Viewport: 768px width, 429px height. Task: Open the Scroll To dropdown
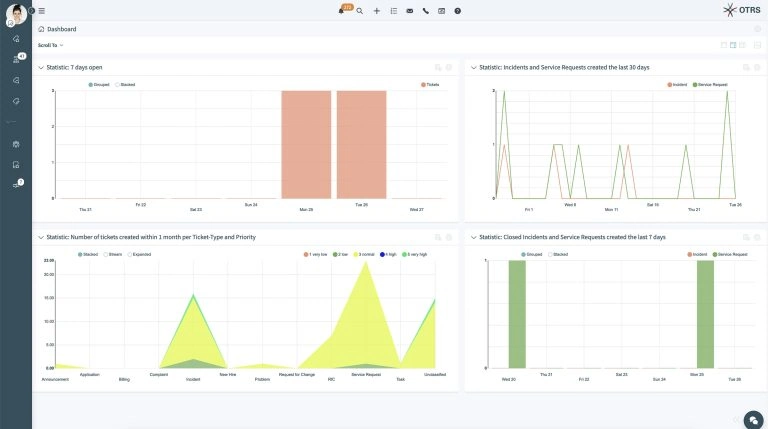click(50, 45)
